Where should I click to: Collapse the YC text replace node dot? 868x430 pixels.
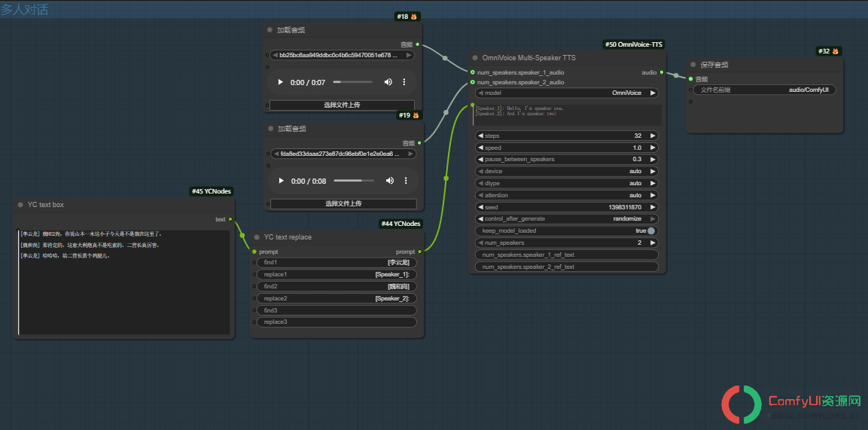tap(257, 237)
